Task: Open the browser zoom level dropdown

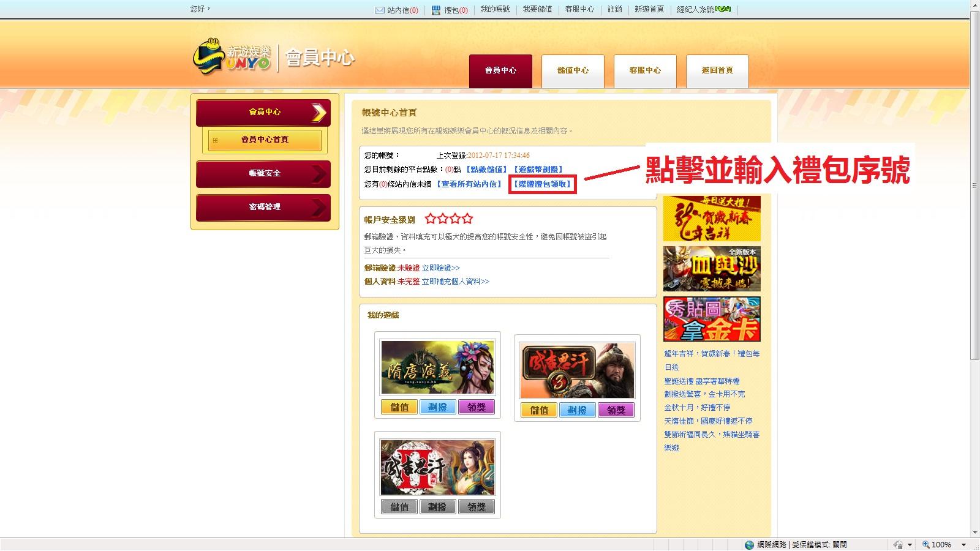Action: (963, 545)
